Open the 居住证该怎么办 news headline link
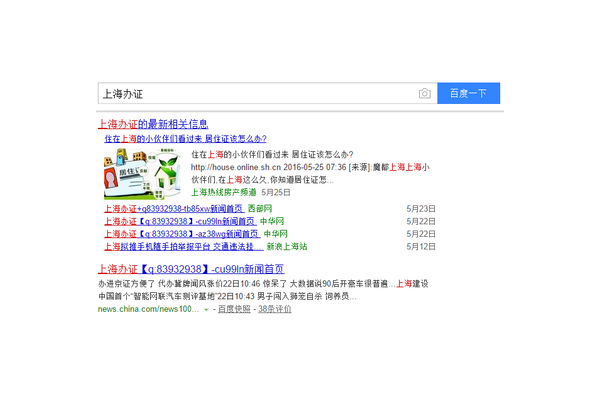The width and height of the screenshot is (600, 400). click(x=184, y=139)
